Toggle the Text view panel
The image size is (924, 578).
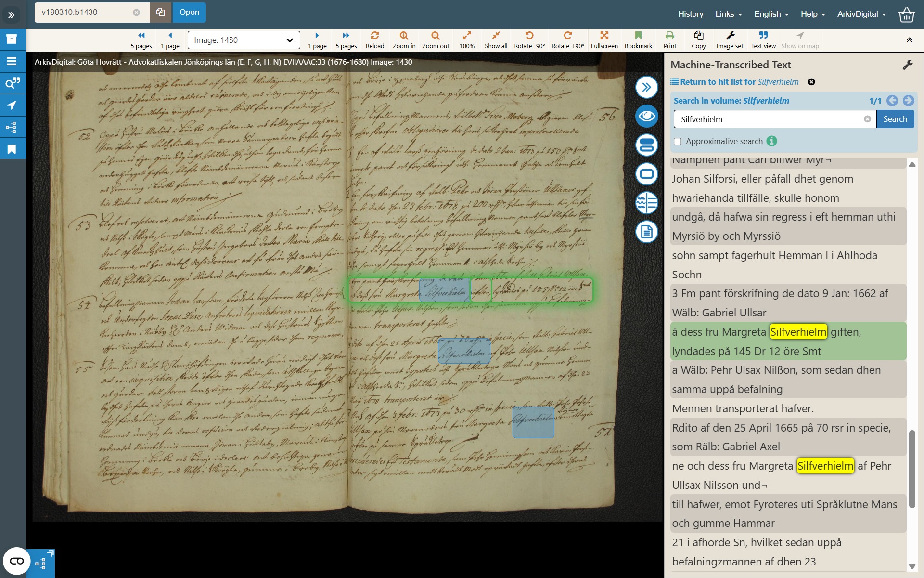pos(763,40)
